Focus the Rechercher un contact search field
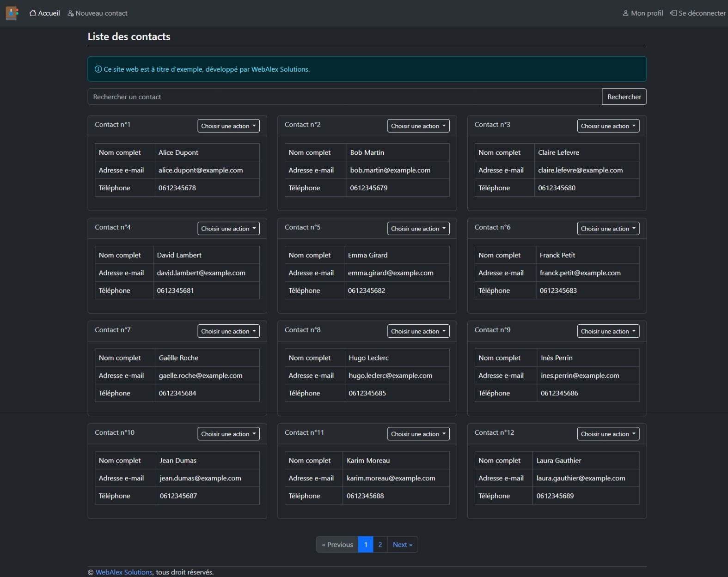Screen dimensions: 728x577 click(x=344, y=97)
